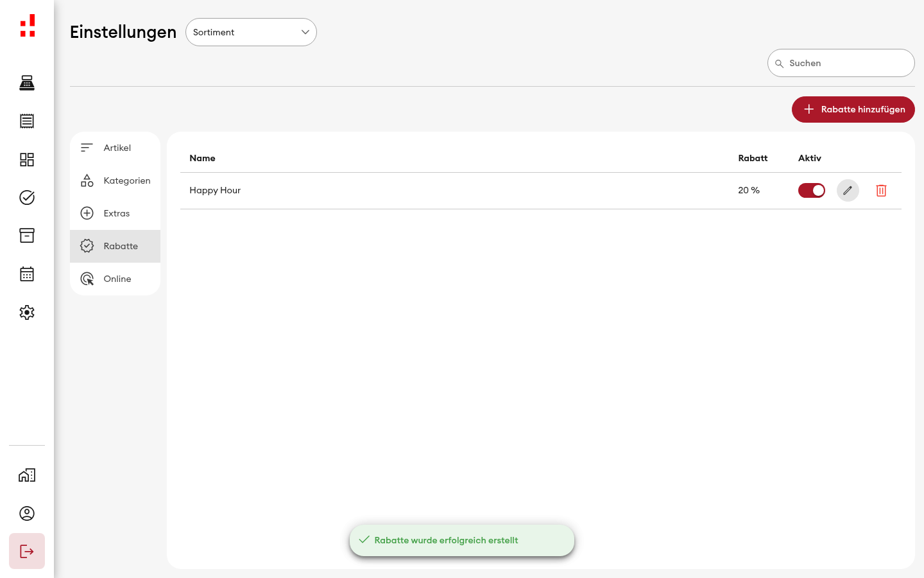
Task: Open the user account profile icon
Action: coord(27,514)
